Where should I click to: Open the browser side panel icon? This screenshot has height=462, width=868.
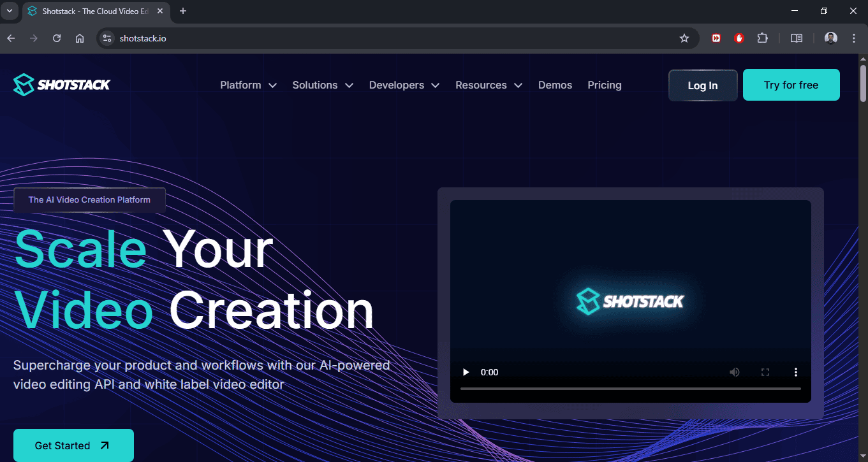(x=797, y=38)
